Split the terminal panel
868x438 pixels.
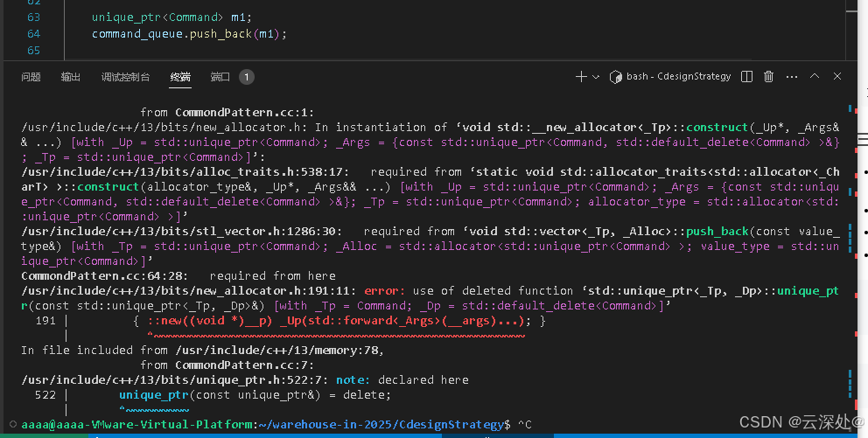pos(746,77)
